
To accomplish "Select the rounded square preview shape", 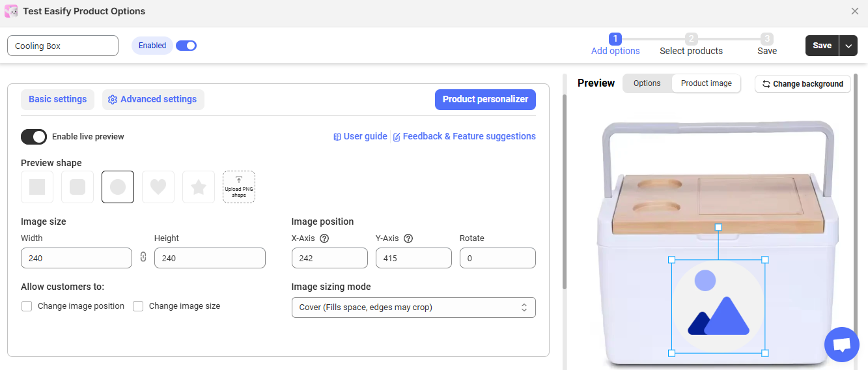I will coord(77,187).
